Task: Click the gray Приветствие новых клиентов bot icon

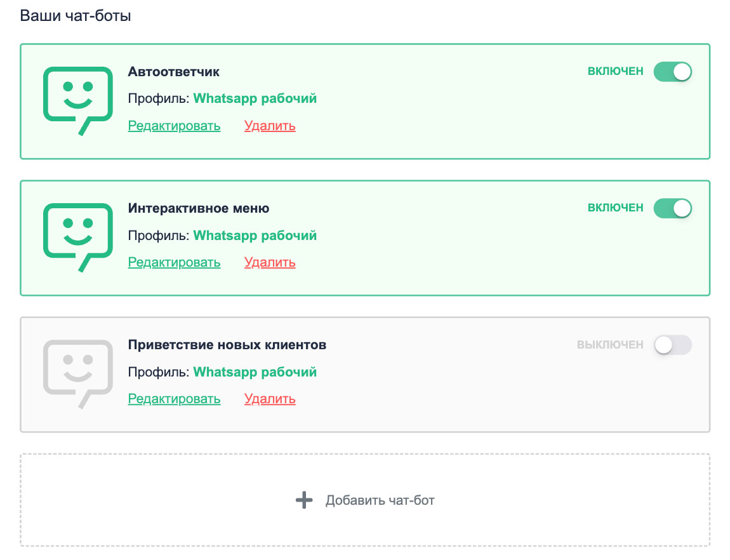Action: click(77, 372)
